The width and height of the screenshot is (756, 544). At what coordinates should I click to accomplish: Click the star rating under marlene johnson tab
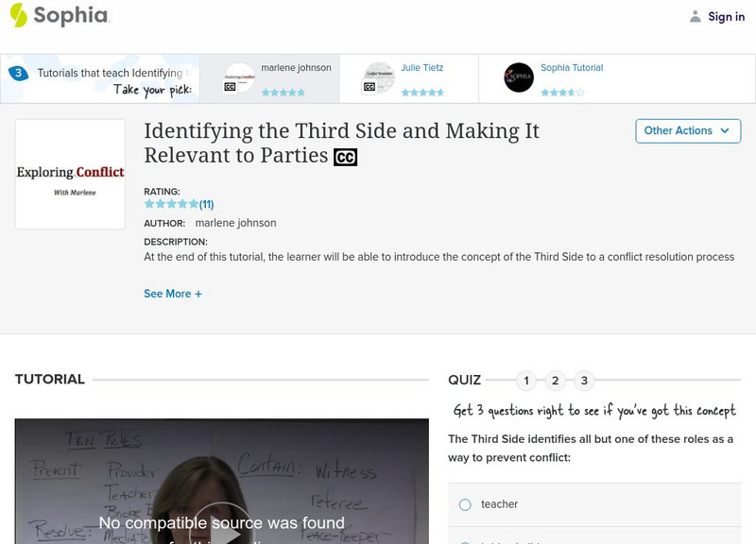tap(283, 93)
